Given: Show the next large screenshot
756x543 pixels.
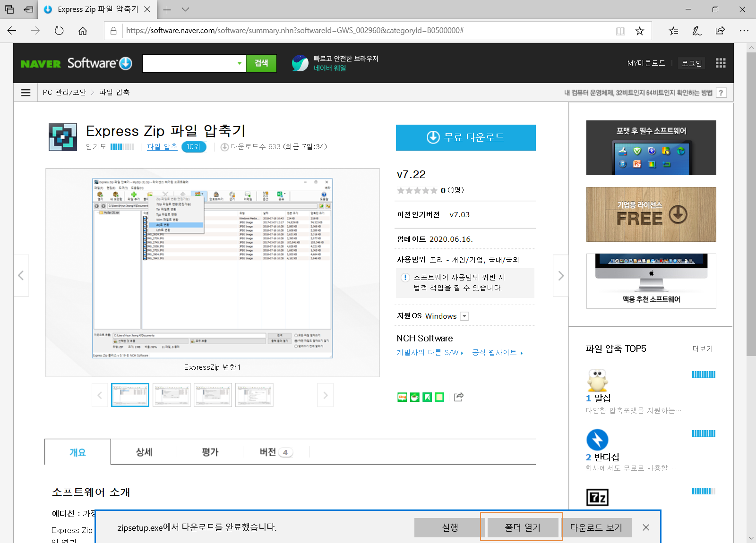Looking at the screenshot, I should [x=561, y=276].
